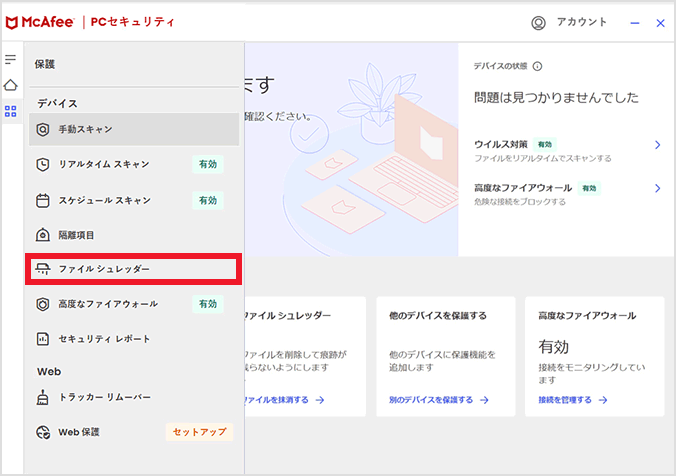Minimize the McAfee window
The image size is (676, 476).
click(x=635, y=23)
